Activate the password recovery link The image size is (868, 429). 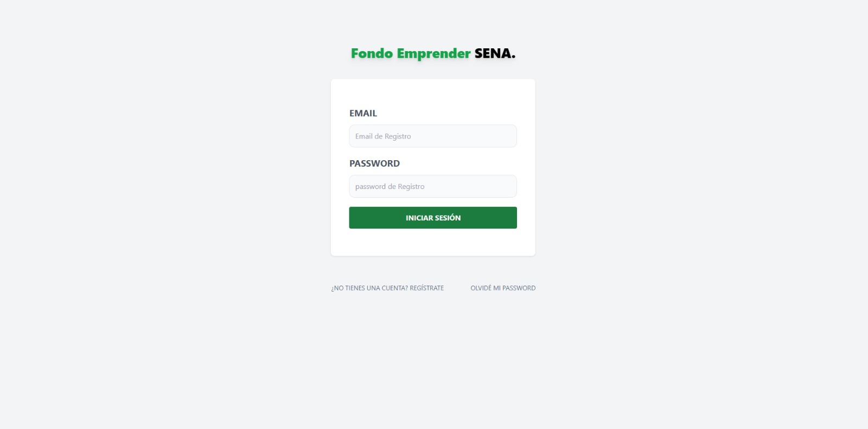point(503,288)
